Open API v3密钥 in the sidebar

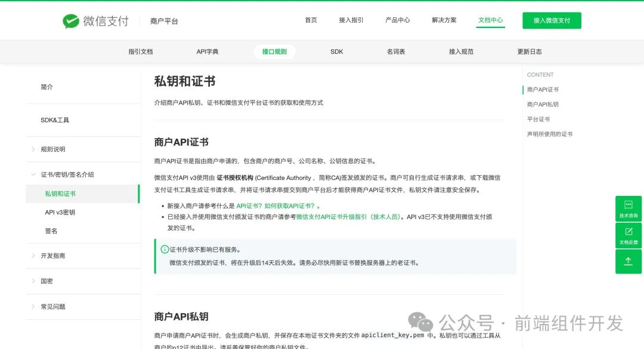(60, 213)
